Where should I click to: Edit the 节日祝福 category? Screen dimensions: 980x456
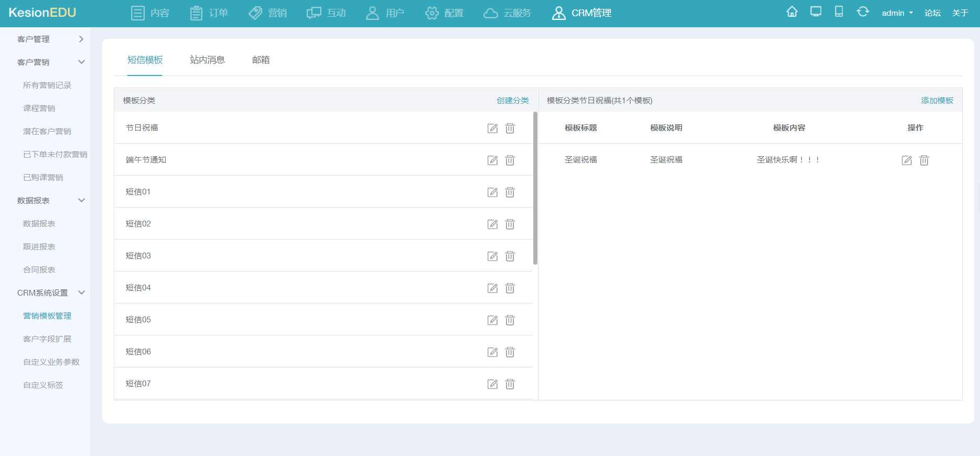(x=492, y=128)
